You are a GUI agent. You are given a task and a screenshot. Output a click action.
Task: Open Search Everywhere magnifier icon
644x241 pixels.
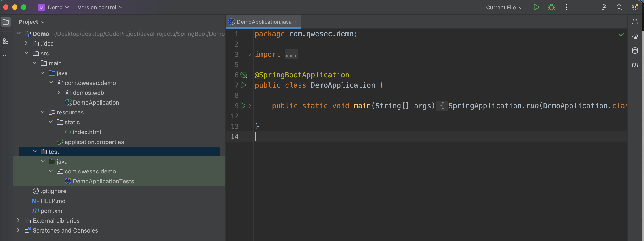pos(619,7)
